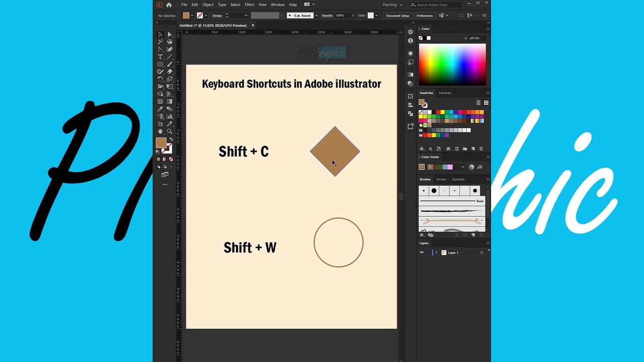644x362 pixels.
Task: Open the arrange documents dropdown
Action: (x=308, y=5)
